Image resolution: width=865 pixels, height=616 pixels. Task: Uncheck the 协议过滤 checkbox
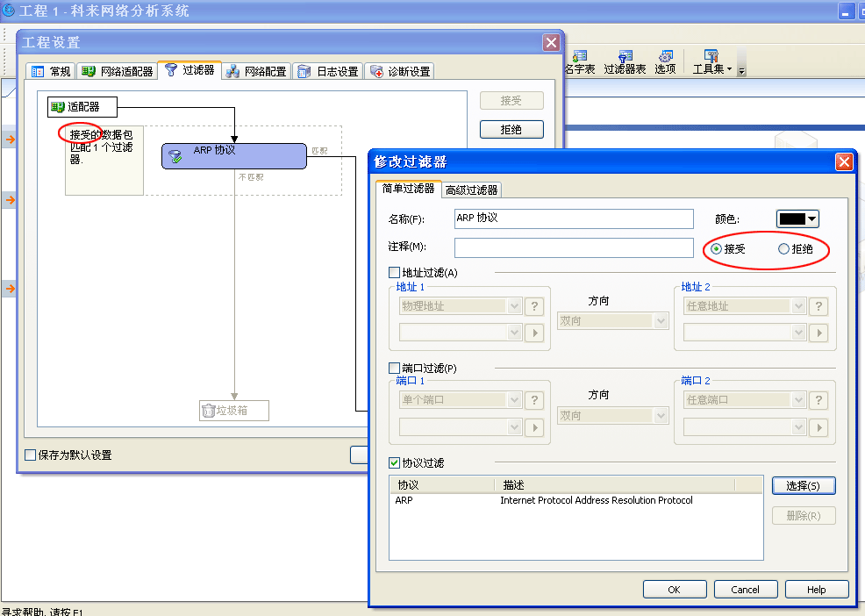click(x=395, y=463)
